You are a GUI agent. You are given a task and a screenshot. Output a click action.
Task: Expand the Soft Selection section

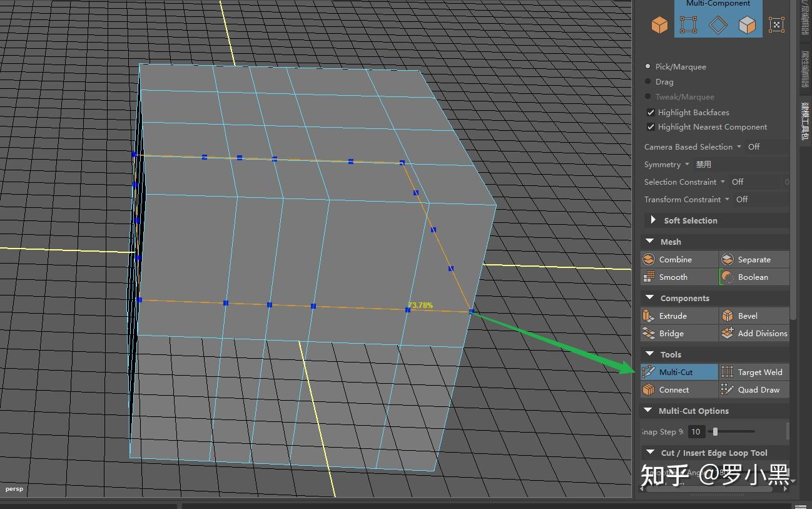653,220
